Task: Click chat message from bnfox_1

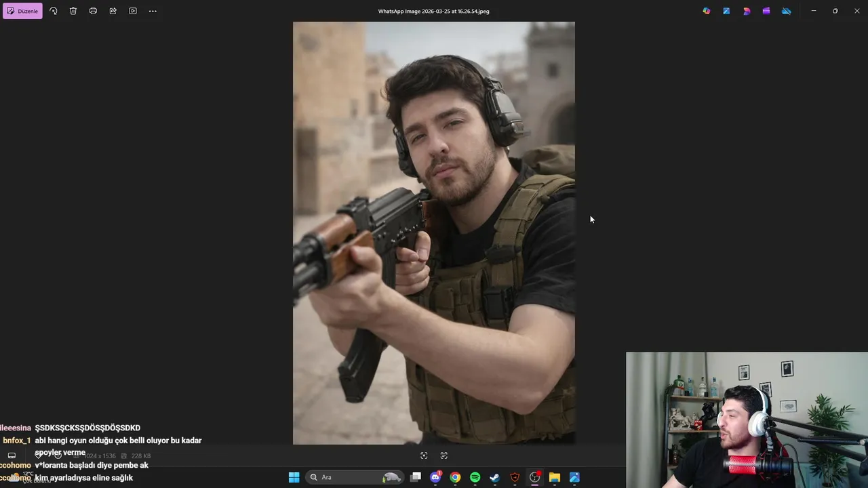Action: pos(118,446)
